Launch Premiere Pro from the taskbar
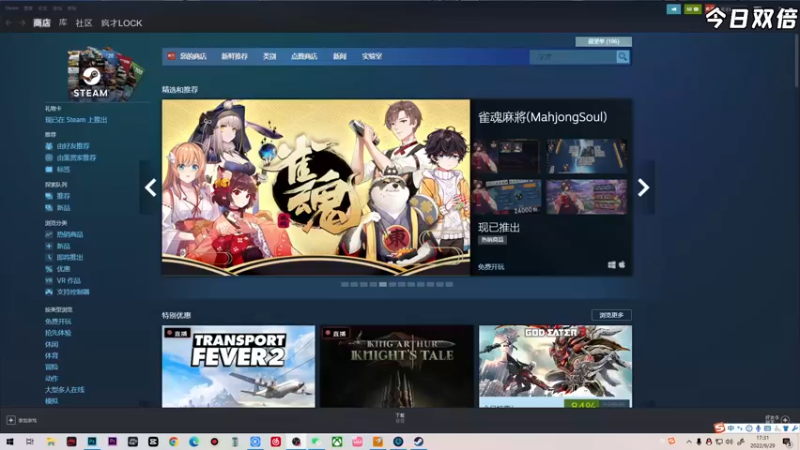 (112, 442)
